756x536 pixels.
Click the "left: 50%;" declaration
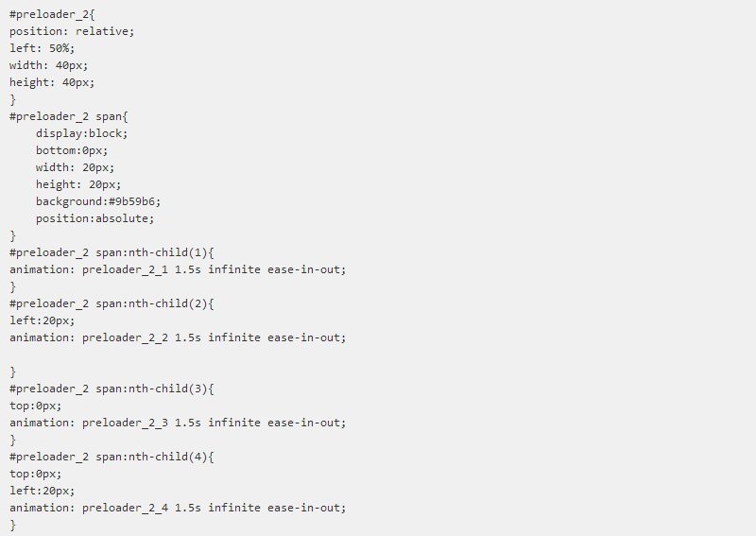click(42, 48)
